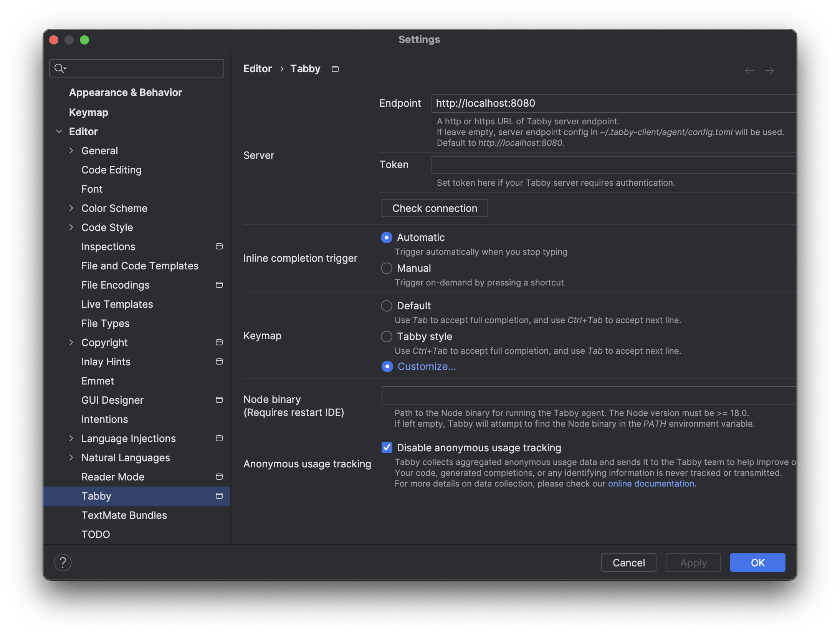
Task: Select Manual inline completion trigger
Action: [387, 268]
